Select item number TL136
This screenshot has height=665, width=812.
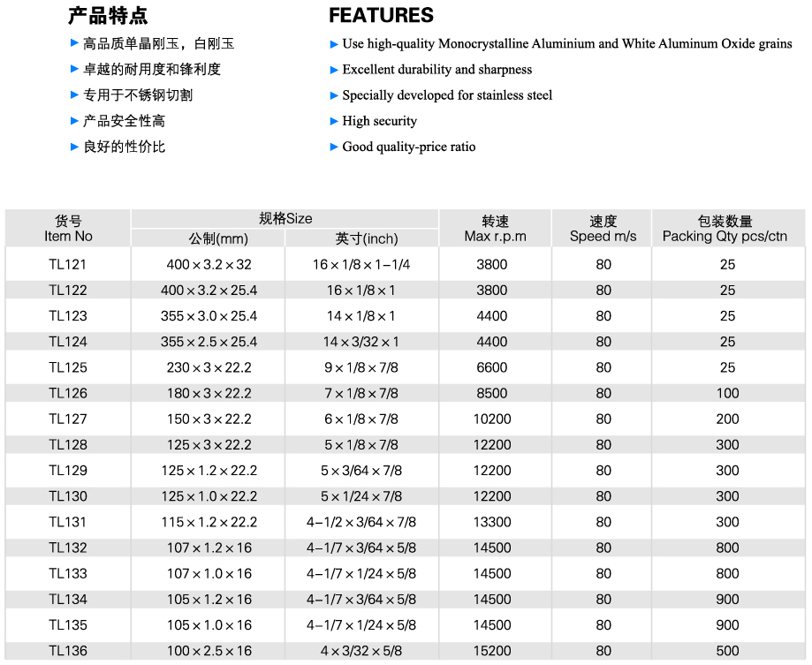[68, 651]
